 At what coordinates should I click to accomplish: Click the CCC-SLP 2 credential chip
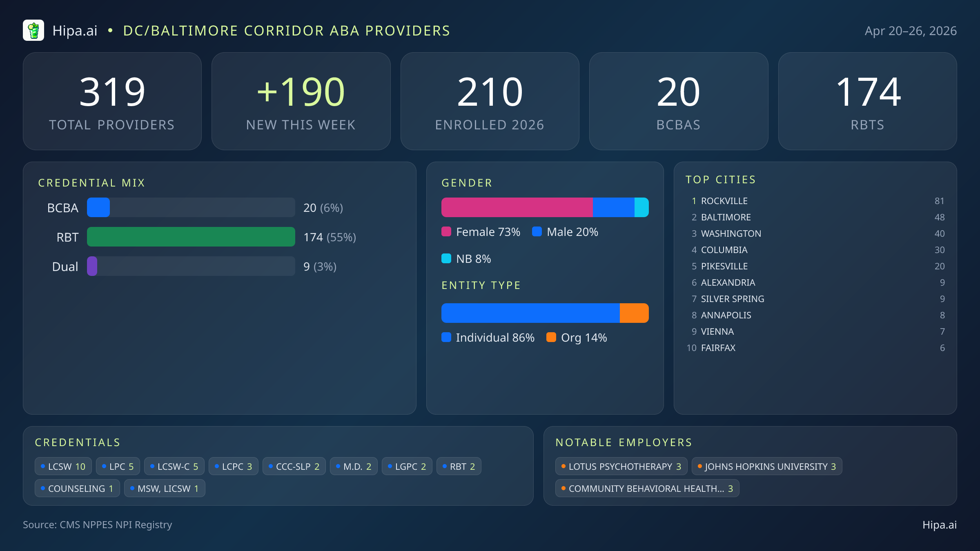[294, 467]
